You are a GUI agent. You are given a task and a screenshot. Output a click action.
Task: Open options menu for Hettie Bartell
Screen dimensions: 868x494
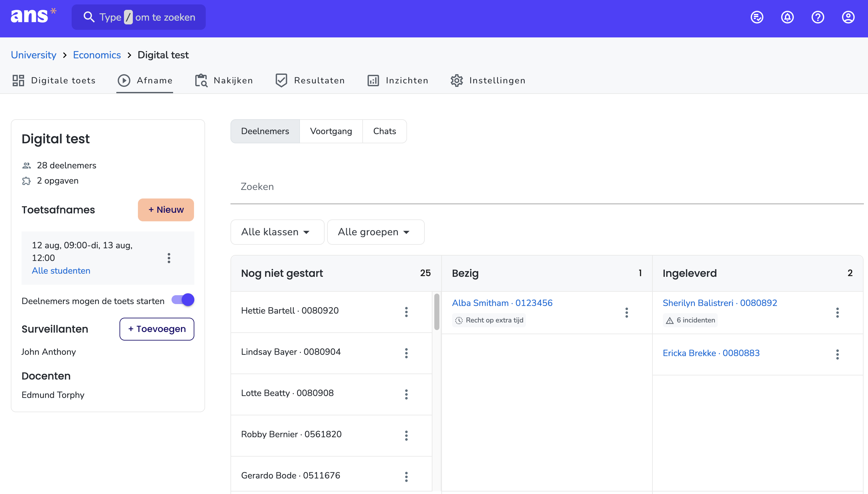[406, 311]
